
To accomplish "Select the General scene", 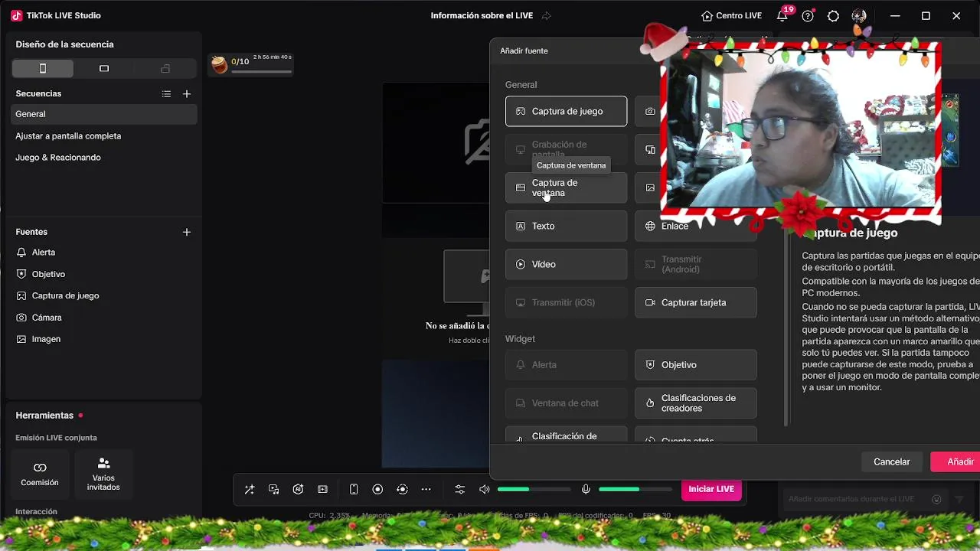I will pyautogui.click(x=104, y=114).
